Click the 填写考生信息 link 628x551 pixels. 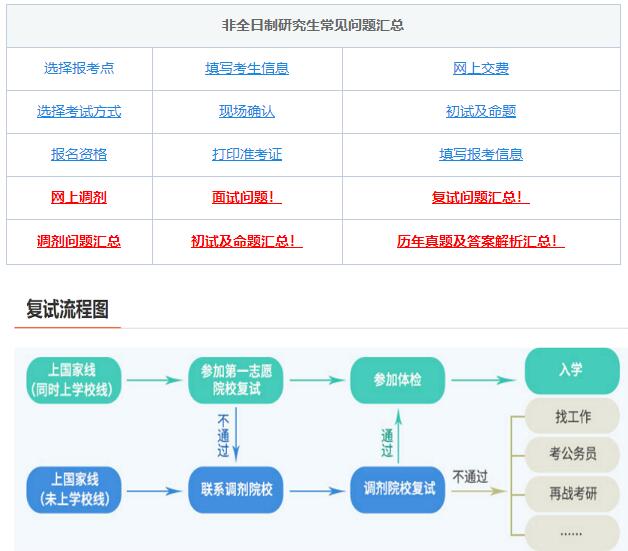click(x=247, y=68)
